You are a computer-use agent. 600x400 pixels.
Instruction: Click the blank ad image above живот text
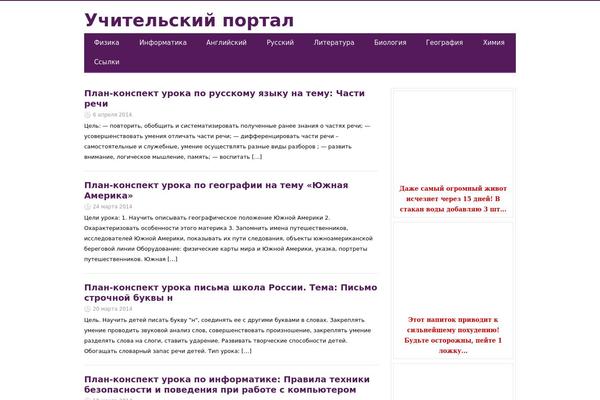pyautogui.click(x=453, y=137)
